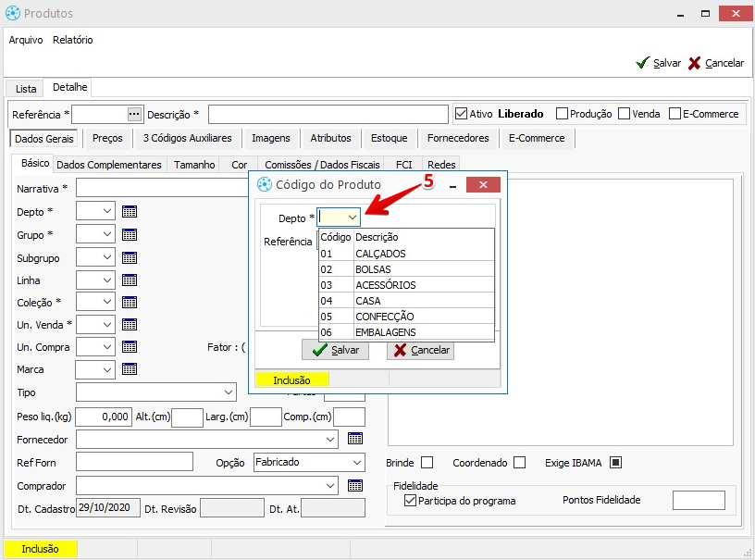Viewport: 755px width, 560px height.
Task: Click the lookup grid icon beside Marca
Action: (x=130, y=369)
